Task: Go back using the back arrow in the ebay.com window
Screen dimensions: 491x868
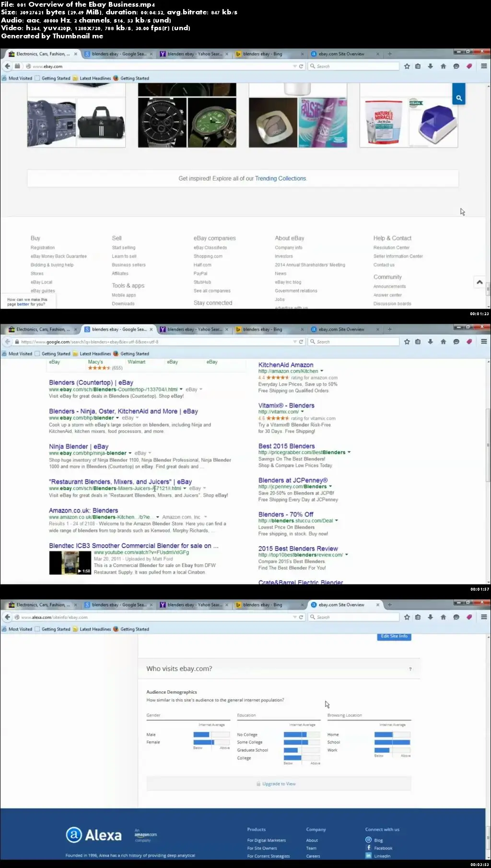Action: (x=7, y=66)
